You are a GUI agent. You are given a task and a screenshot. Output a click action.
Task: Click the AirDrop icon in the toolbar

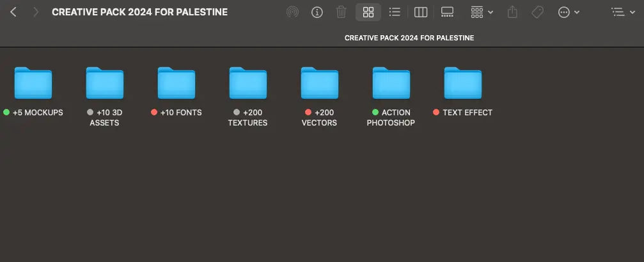pos(292,12)
